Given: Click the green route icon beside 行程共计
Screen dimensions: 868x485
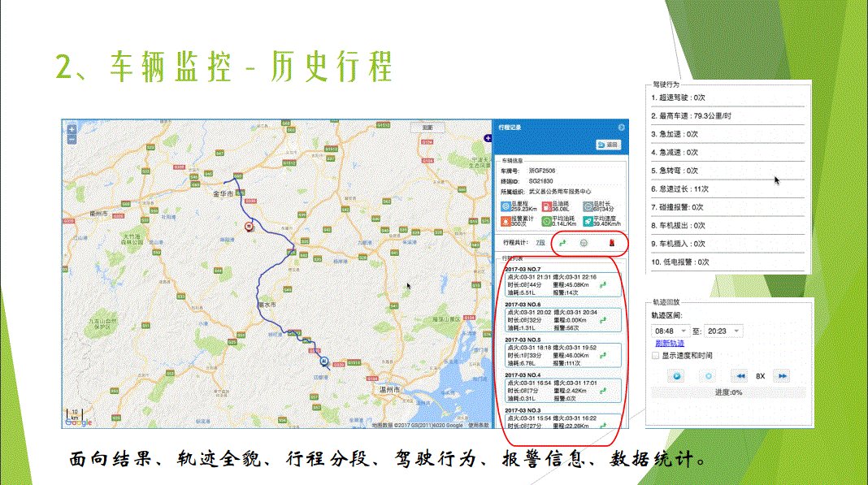Looking at the screenshot, I should coord(562,243).
